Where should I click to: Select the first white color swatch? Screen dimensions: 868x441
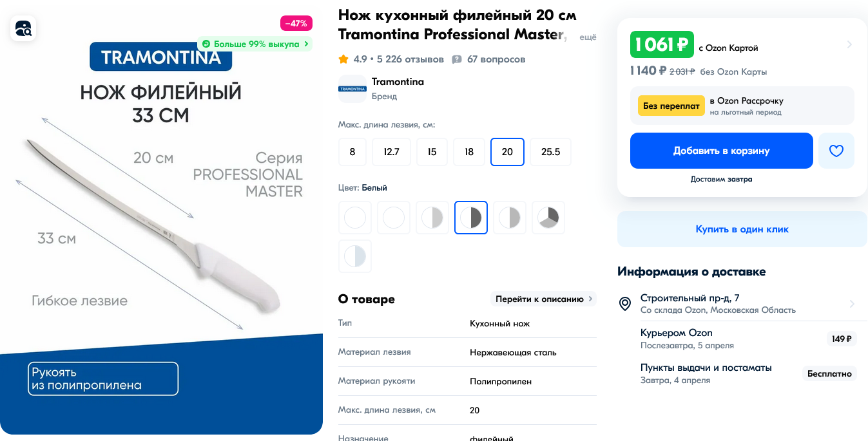355,218
